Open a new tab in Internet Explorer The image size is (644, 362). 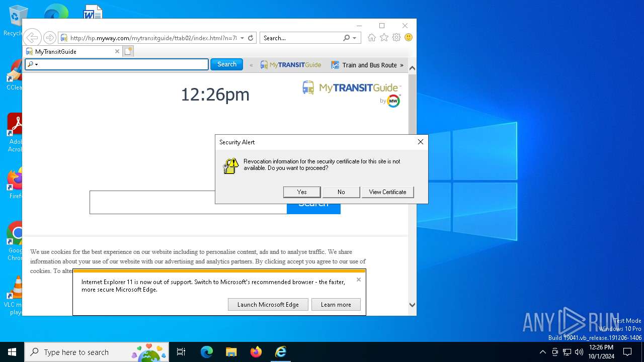coord(128,51)
